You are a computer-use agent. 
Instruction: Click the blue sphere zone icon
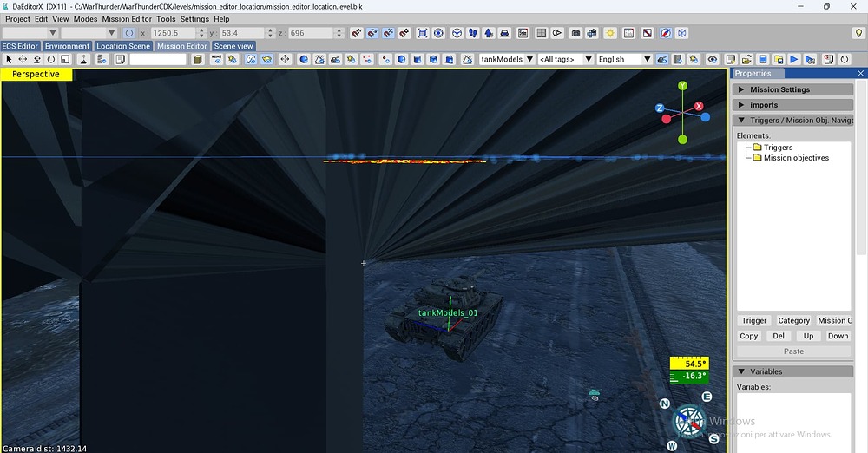click(x=303, y=59)
